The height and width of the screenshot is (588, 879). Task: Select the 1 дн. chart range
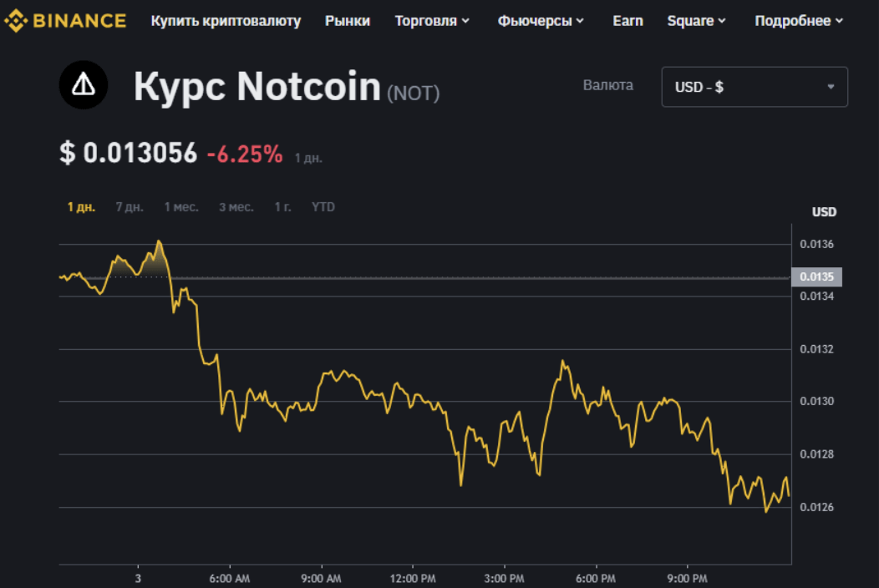pos(81,207)
